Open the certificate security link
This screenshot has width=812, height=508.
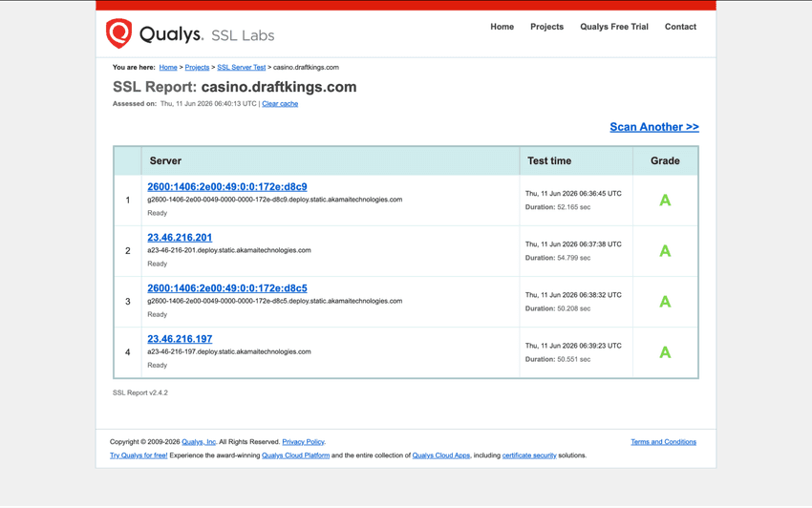pos(529,455)
